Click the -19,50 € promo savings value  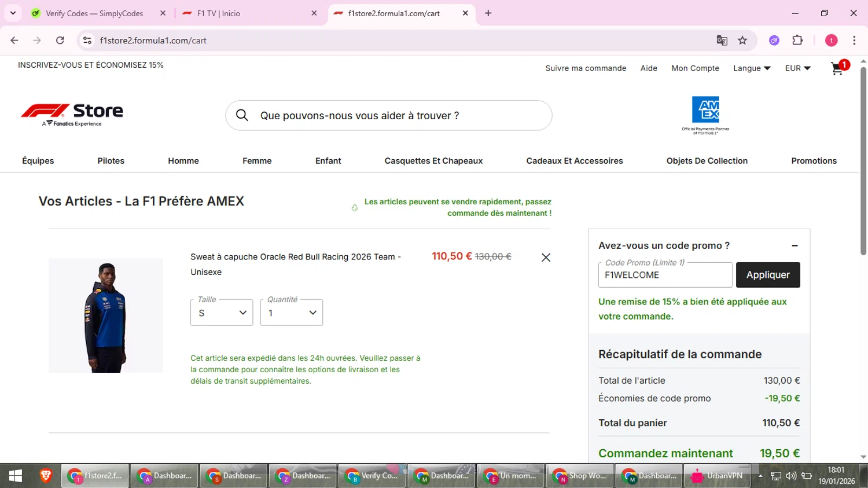782,398
